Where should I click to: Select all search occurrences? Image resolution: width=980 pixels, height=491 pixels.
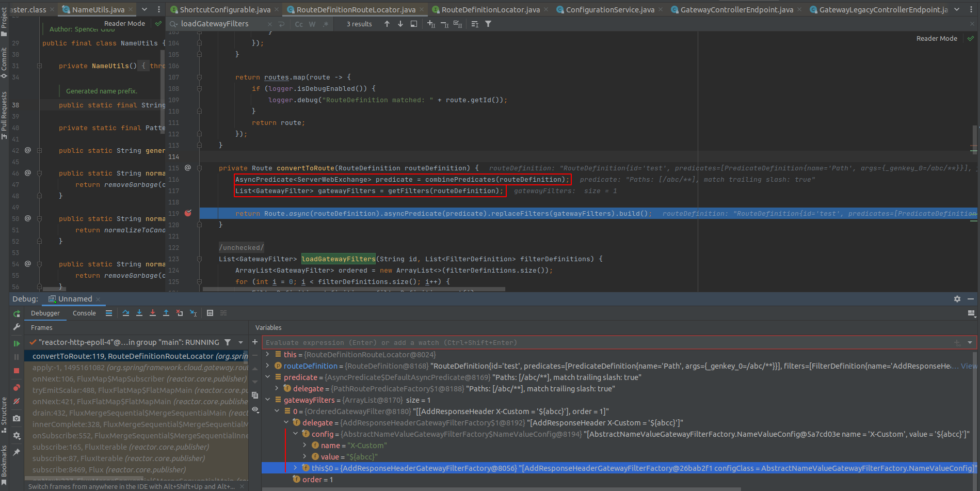(x=458, y=24)
